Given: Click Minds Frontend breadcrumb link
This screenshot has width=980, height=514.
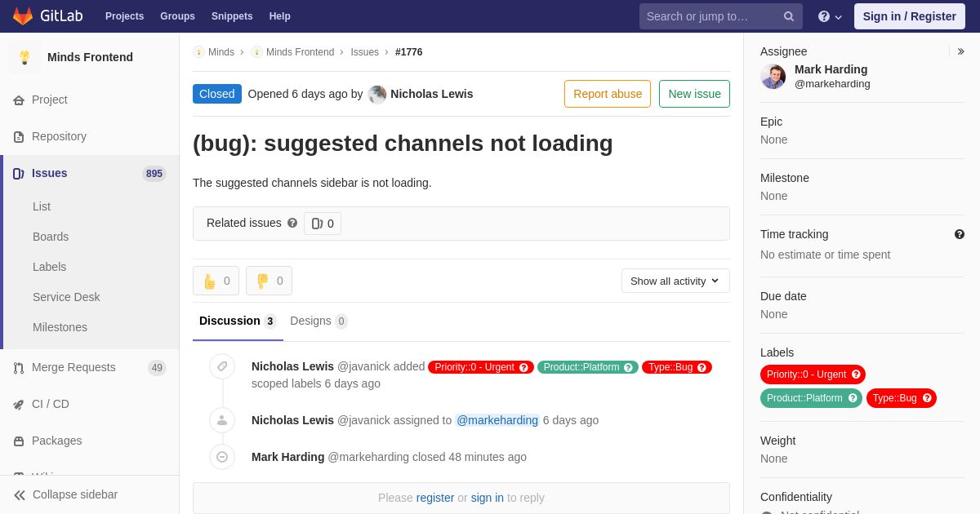Looking at the screenshot, I should [x=300, y=52].
